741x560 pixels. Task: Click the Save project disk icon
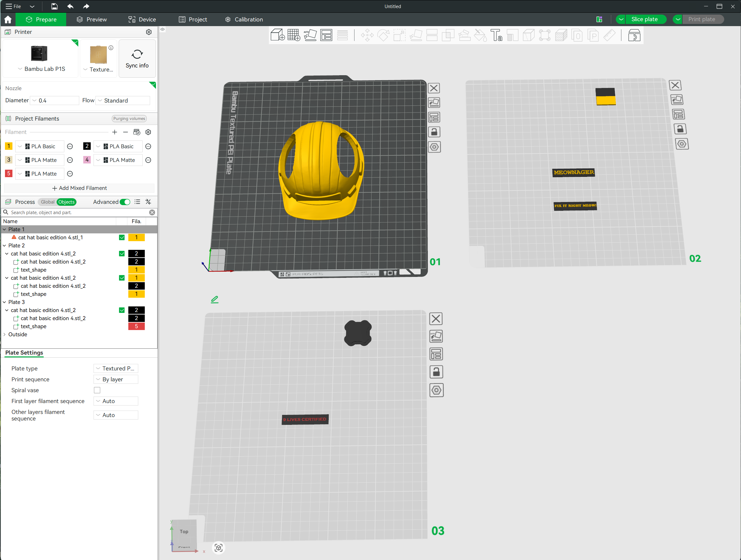(54, 6)
